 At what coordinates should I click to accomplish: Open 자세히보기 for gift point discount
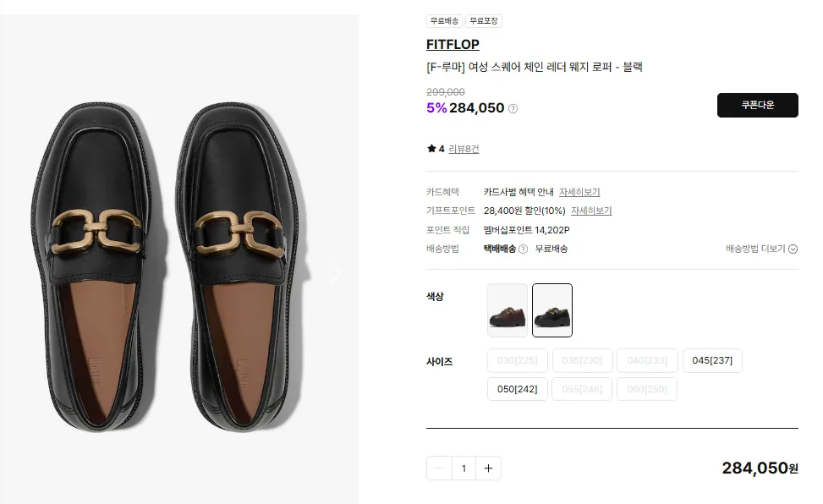(591, 211)
